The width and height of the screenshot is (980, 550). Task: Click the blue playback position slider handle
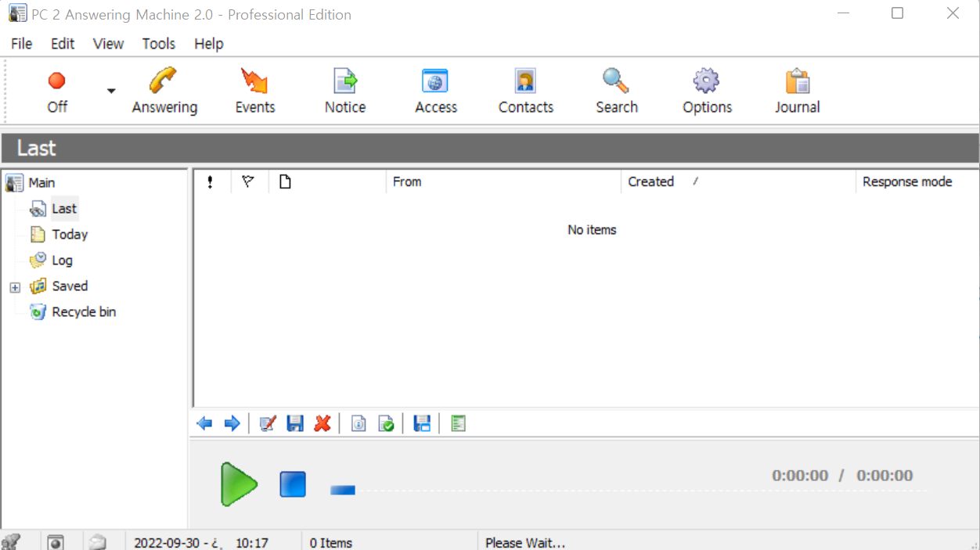343,491
